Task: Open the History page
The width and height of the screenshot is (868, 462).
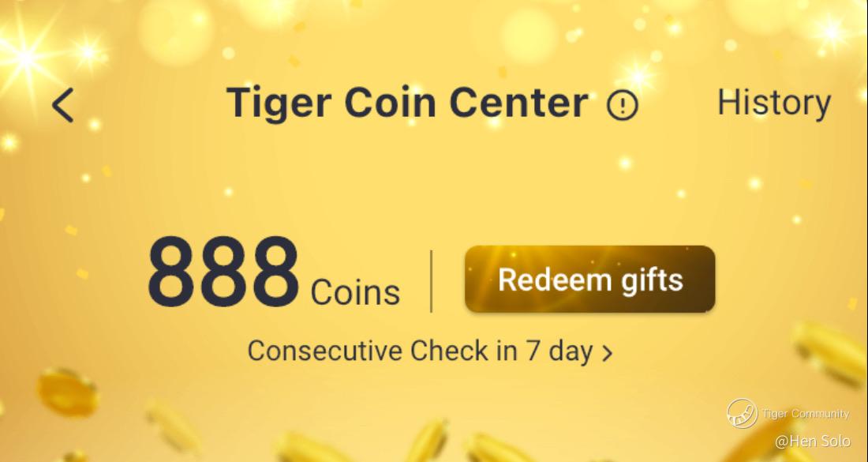Action: [774, 103]
